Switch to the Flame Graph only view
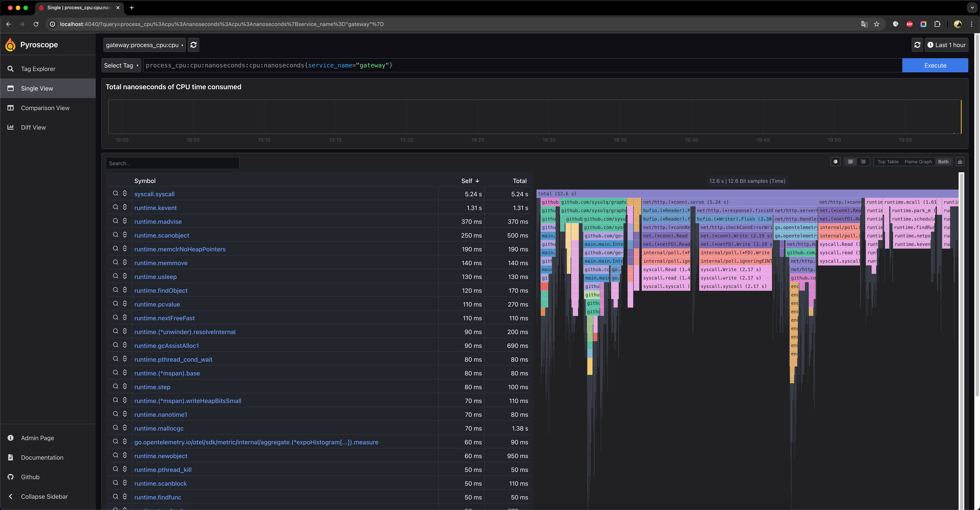 [918, 162]
